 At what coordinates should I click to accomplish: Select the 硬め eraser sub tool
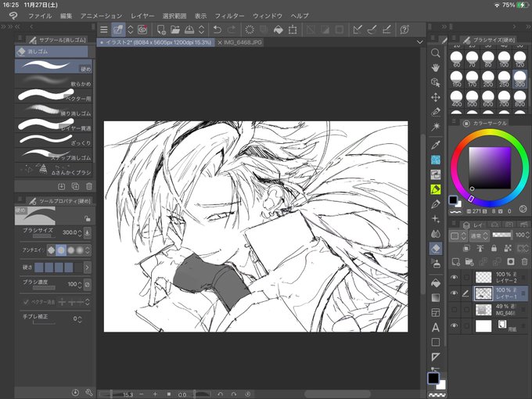click(x=54, y=66)
